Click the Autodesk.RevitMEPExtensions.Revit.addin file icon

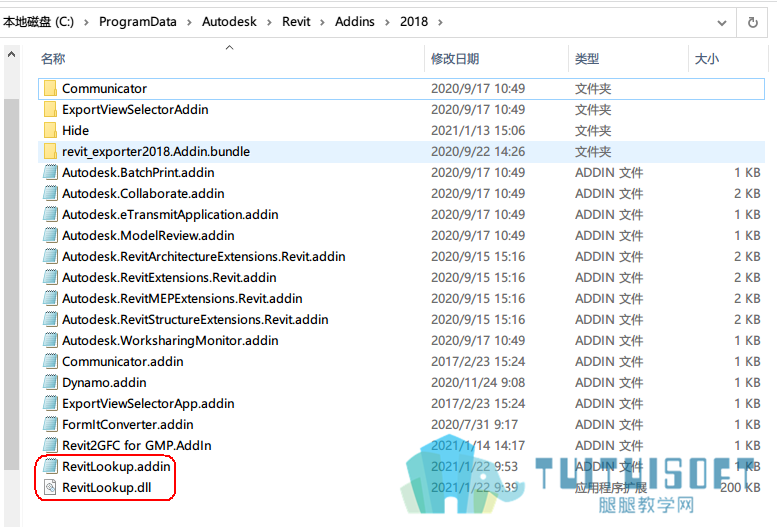point(50,298)
